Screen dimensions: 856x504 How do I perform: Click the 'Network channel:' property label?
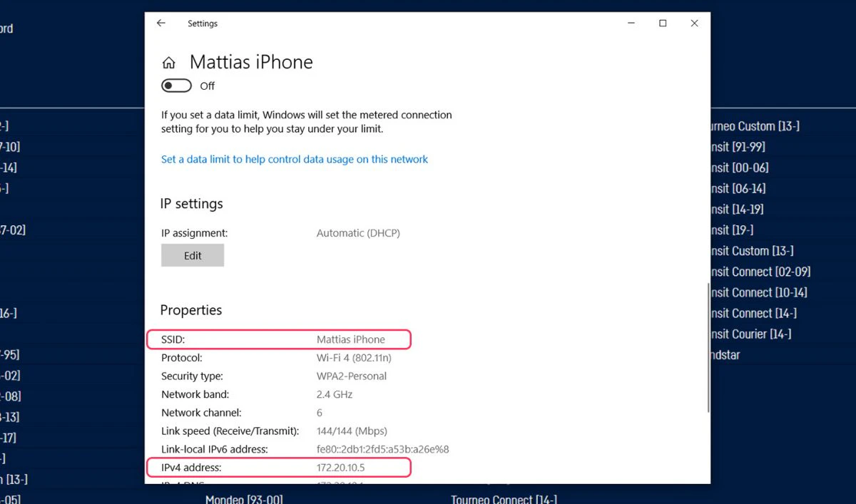click(x=202, y=413)
